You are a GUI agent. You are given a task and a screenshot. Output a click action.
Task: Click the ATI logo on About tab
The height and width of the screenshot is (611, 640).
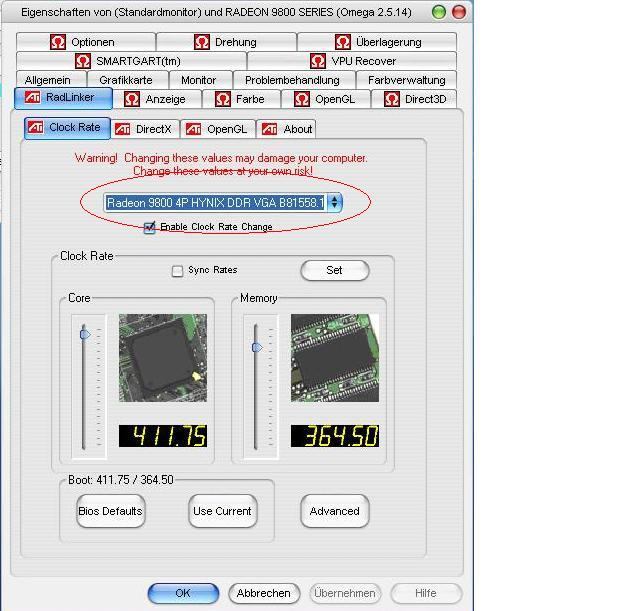(269, 129)
